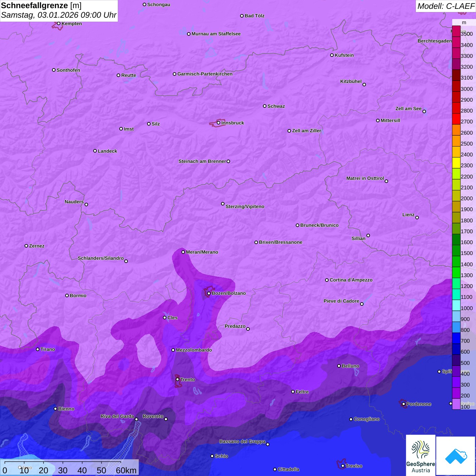Click the Modell: C-LAEF label

[446, 6]
